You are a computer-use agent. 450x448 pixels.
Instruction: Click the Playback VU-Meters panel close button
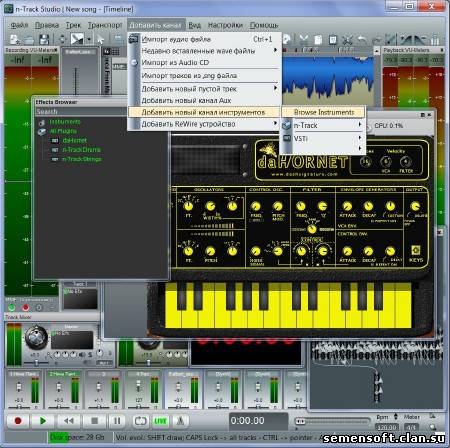pyautogui.click(x=442, y=50)
